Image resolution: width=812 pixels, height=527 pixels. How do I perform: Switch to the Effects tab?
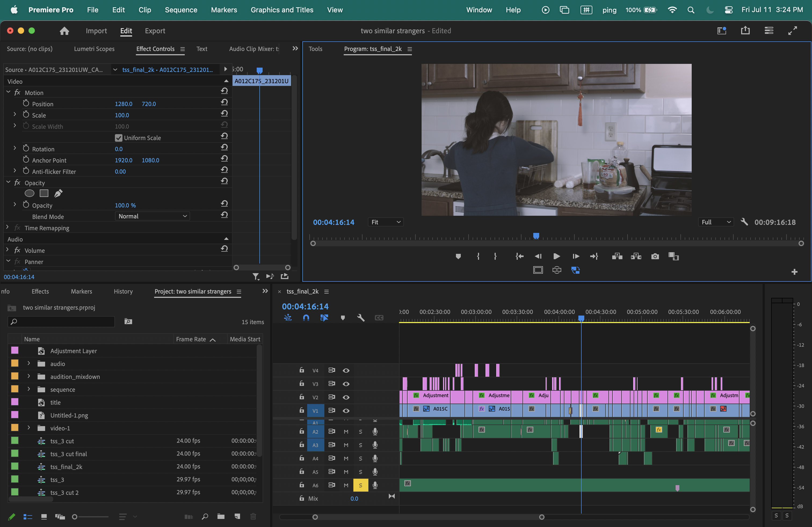tap(40, 291)
